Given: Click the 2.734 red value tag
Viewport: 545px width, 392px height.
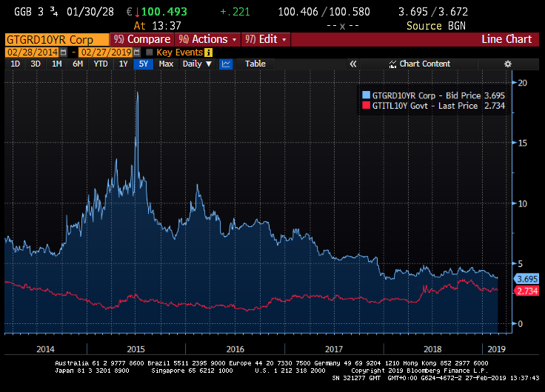Looking at the screenshot, I should click(527, 291).
